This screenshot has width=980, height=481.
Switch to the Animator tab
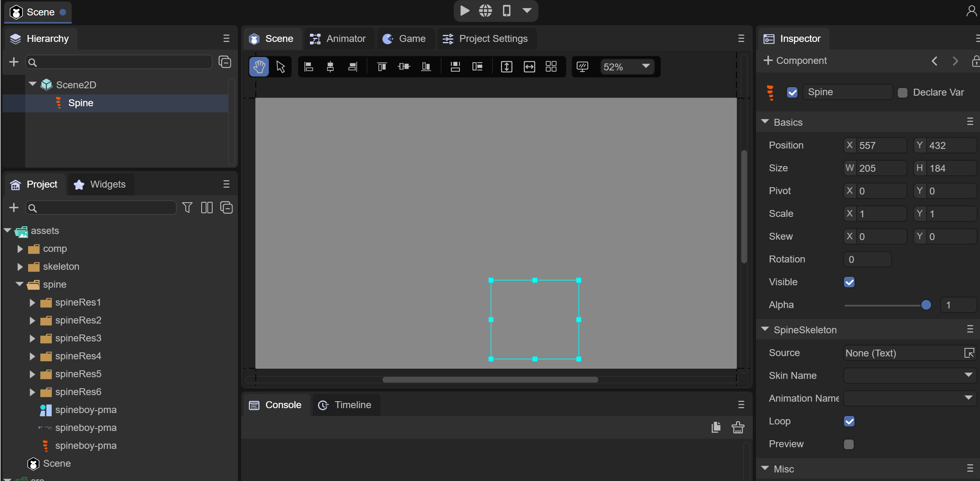(x=339, y=39)
